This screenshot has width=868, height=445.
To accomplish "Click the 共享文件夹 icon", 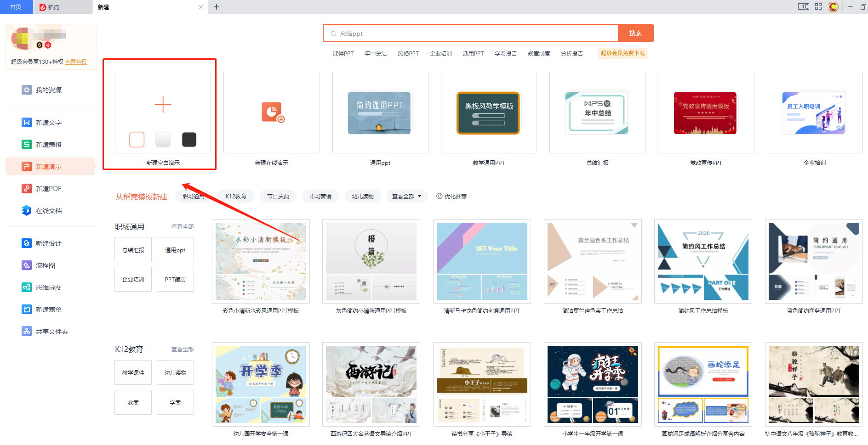I will click(x=27, y=331).
